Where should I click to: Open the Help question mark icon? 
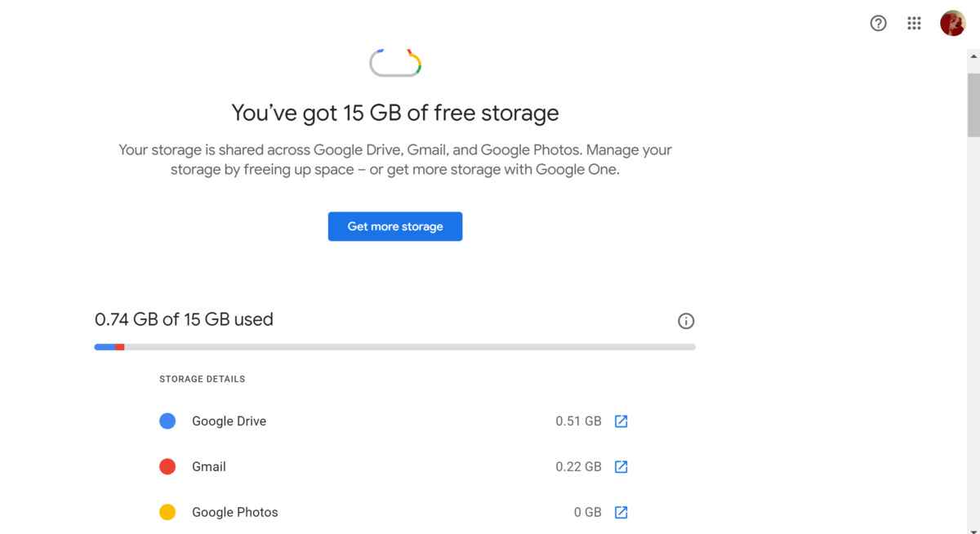coord(878,24)
